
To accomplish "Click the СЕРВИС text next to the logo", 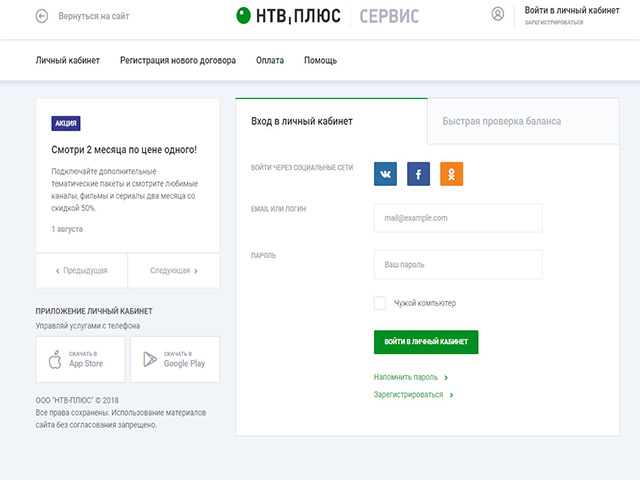I will pyautogui.click(x=389, y=17).
